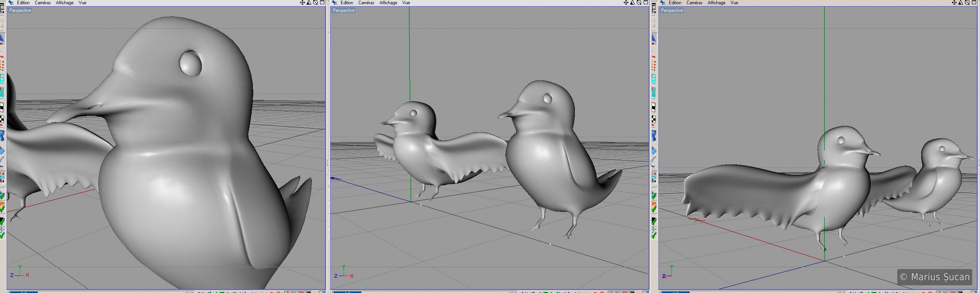Click the zoom camera triangle icon in left viewport
Screen dimensions: 980x293
pyautogui.click(x=308, y=3)
